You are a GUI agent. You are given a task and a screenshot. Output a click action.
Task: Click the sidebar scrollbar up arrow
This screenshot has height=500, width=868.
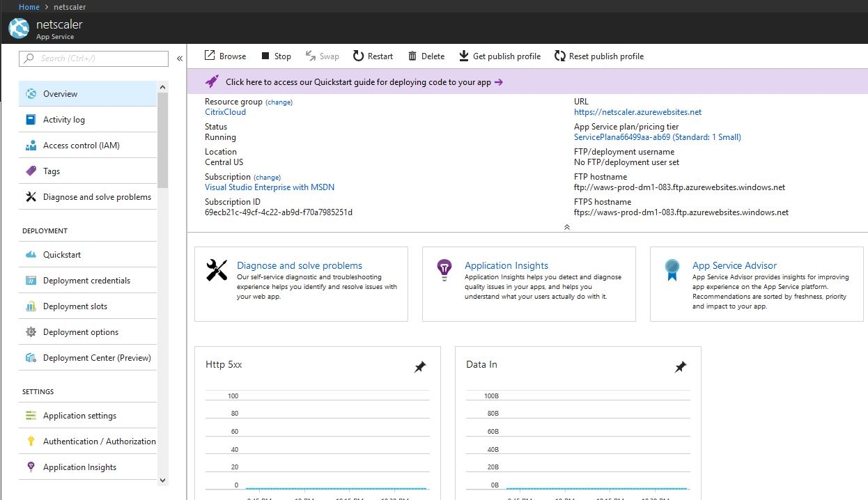[x=163, y=87]
